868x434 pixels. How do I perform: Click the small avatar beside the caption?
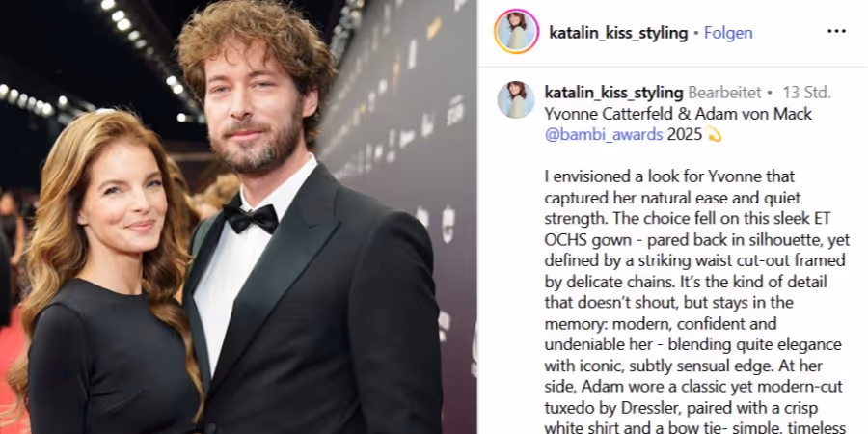click(x=516, y=99)
